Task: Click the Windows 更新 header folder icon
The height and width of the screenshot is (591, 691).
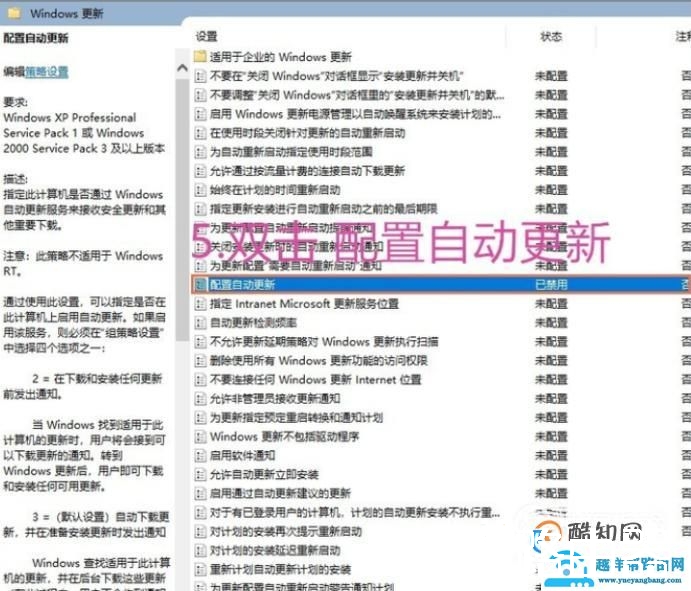Action: (x=14, y=13)
